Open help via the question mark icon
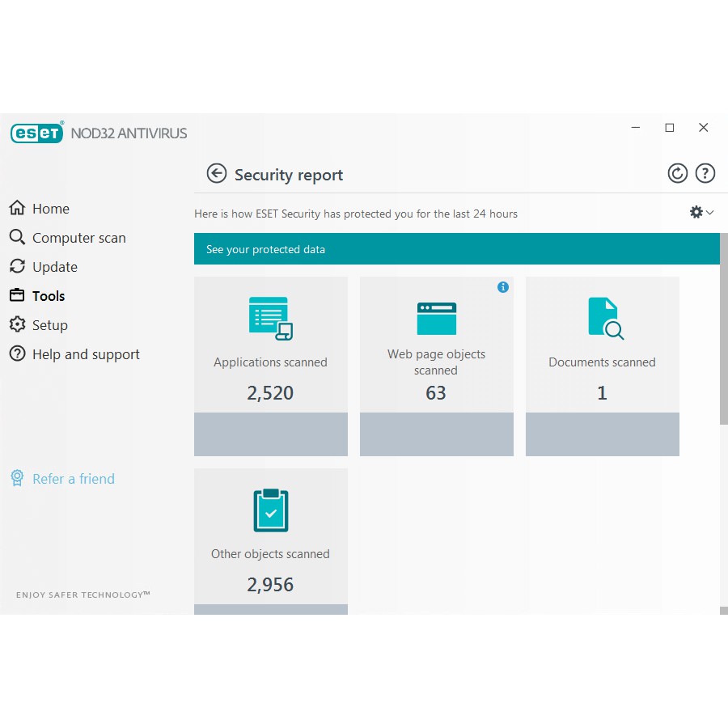This screenshot has width=728, height=728. [705, 173]
